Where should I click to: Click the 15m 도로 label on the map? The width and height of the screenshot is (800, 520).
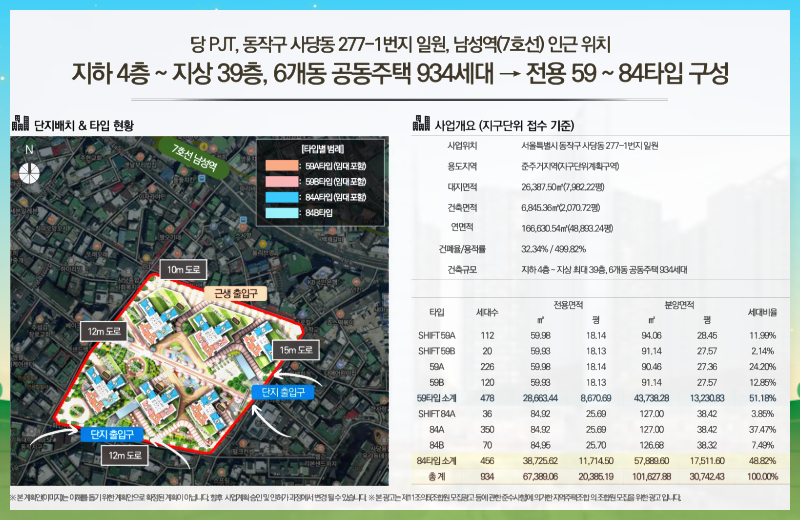296,350
